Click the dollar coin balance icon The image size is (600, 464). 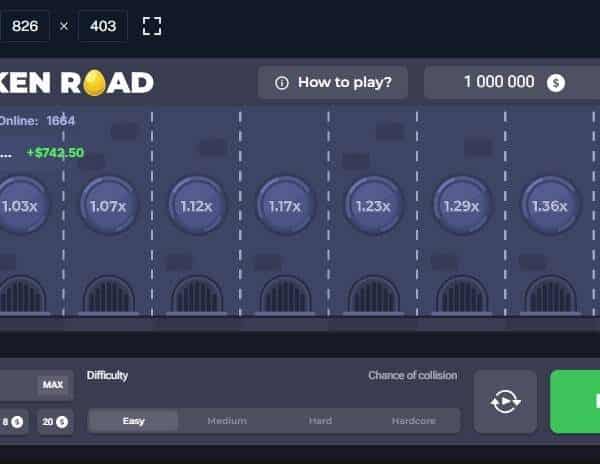(x=556, y=83)
